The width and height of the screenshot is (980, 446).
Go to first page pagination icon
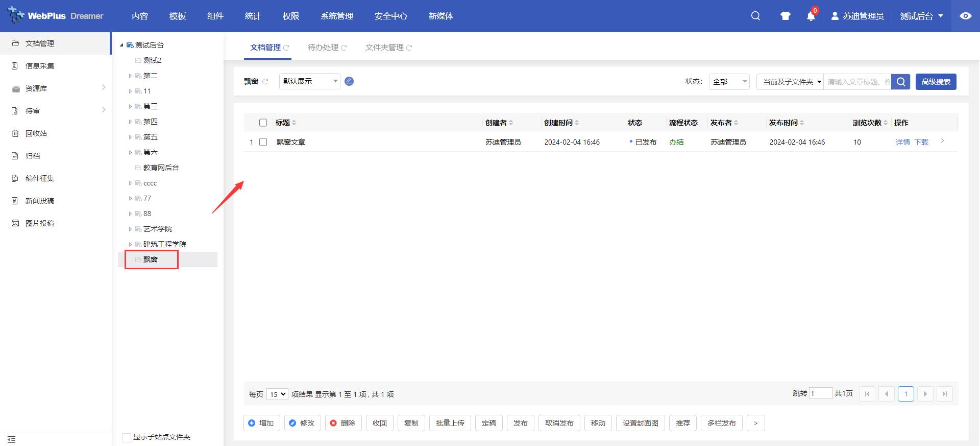click(867, 394)
